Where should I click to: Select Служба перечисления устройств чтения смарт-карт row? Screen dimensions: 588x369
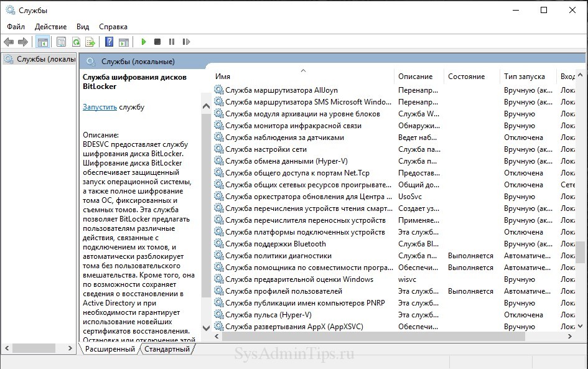point(394,208)
